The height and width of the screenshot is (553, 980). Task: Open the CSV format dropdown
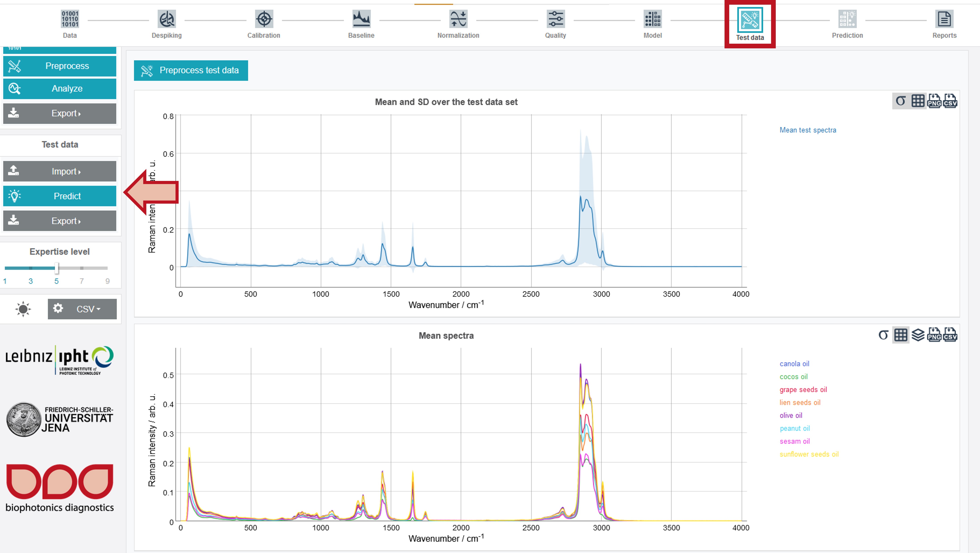pos(82,309)
